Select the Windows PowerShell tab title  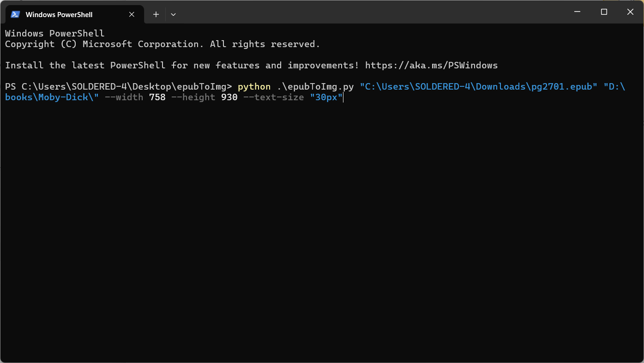59,14
